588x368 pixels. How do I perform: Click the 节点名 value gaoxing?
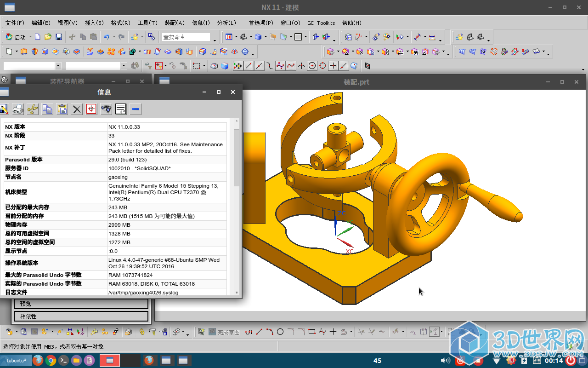point(118,177)
